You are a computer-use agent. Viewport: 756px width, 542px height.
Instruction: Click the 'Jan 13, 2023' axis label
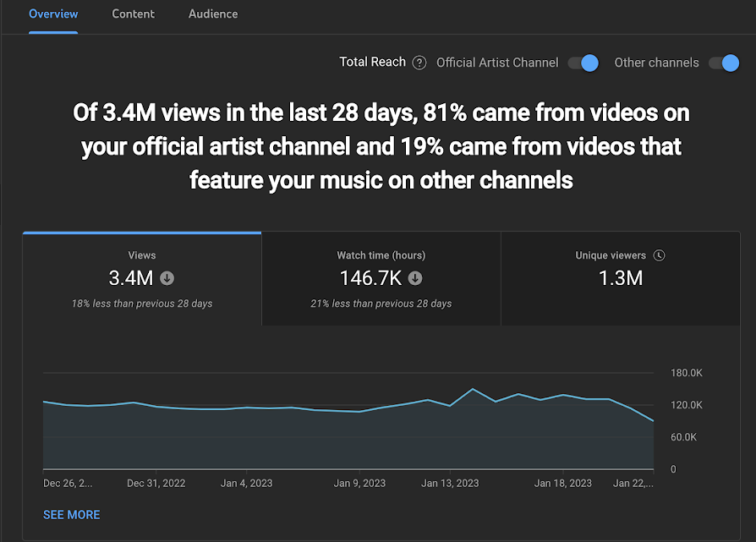[x=451, y=483]
